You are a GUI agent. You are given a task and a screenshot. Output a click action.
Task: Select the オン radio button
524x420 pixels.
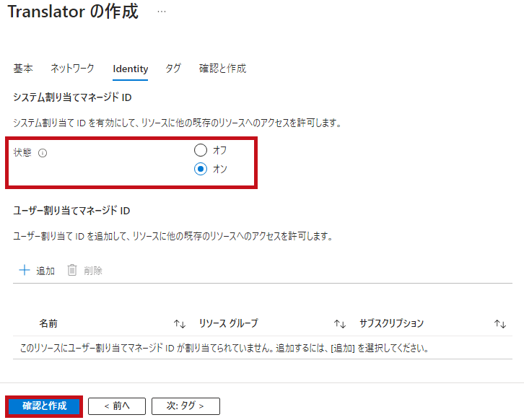click(x=201, y=169)
